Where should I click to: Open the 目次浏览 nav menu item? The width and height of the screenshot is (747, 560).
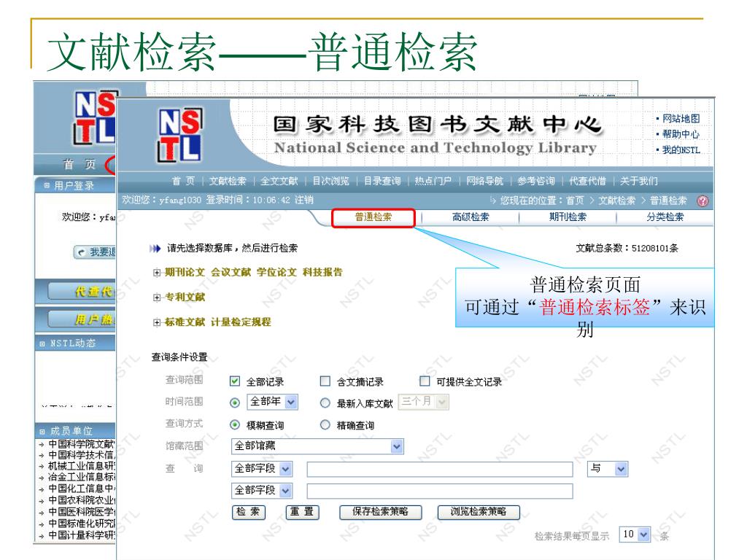click(330, 181)
